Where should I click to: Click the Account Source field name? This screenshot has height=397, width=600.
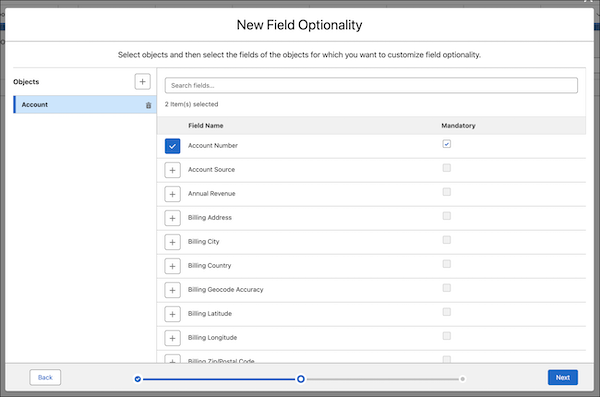tap(211, 170)
